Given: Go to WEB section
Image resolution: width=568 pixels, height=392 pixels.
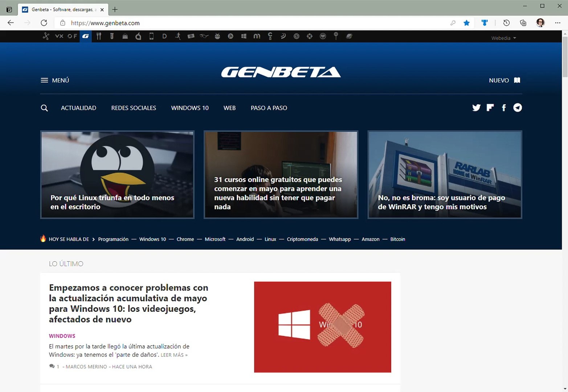Looking at the screenshot, I should [229, 108].
